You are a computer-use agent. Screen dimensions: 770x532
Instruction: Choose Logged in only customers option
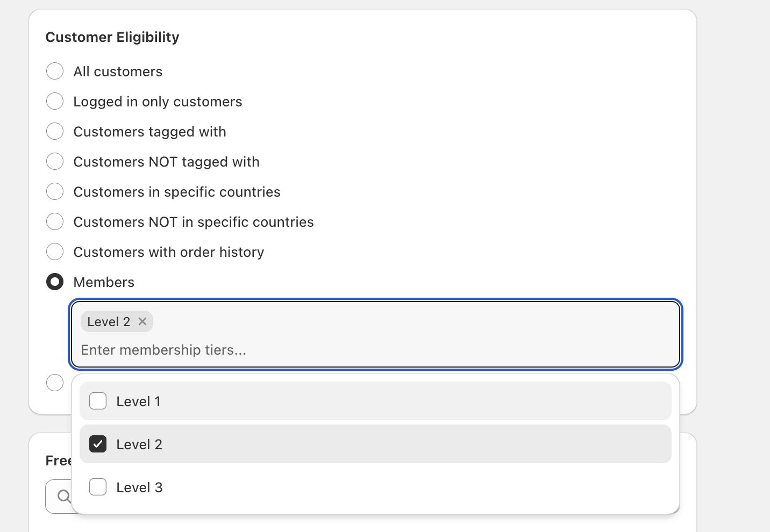pyautogui.click(x=55, y=101)
